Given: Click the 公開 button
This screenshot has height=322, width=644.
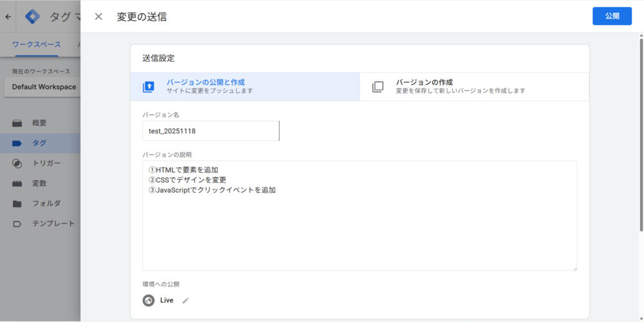Looking at the screenshot, I should pyautogui.click(x=611, y=16).
